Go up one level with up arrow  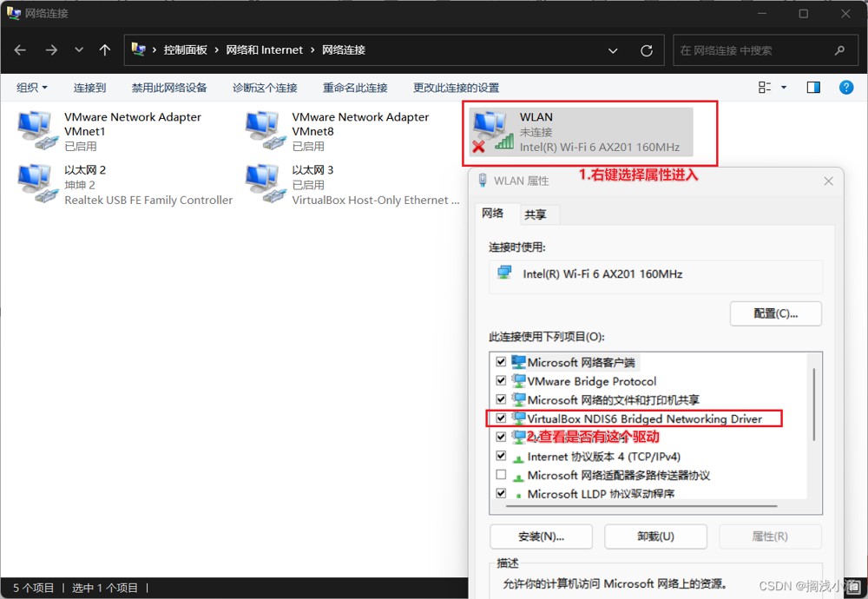point(105,50)
